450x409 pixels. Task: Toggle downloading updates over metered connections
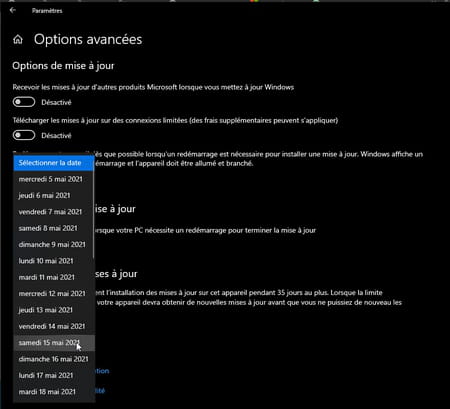[x=24, y=135]
